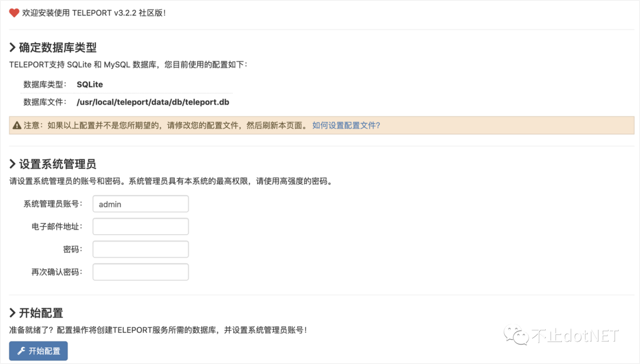Click the welcome text TELEPORT v3.2.2 社区版
Image resolution: width=640 pixels, height=364 pixels.
94,13
